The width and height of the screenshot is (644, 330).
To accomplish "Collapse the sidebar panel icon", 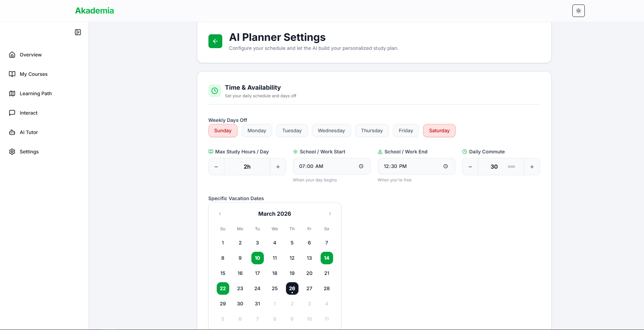I will [x=78, y=32].
